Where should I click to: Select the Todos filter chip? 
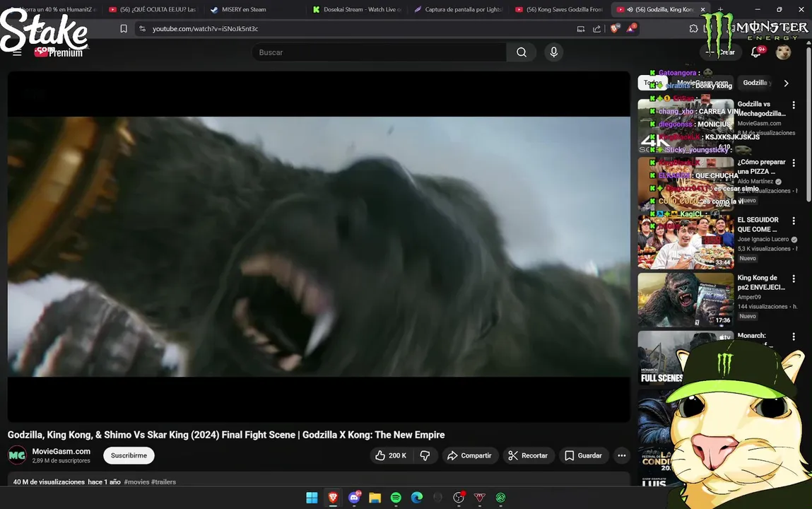pyautogui.click(x=652, y=83)
